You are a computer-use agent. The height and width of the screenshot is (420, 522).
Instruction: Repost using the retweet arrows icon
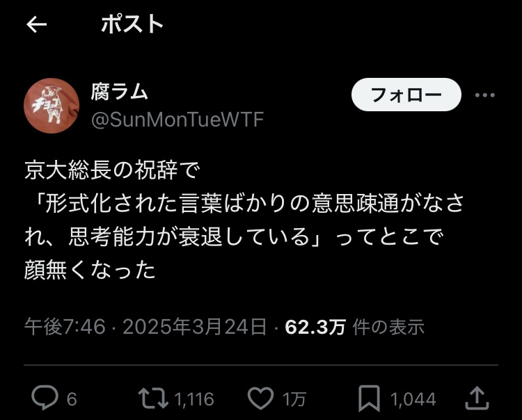tap(153, 398)
